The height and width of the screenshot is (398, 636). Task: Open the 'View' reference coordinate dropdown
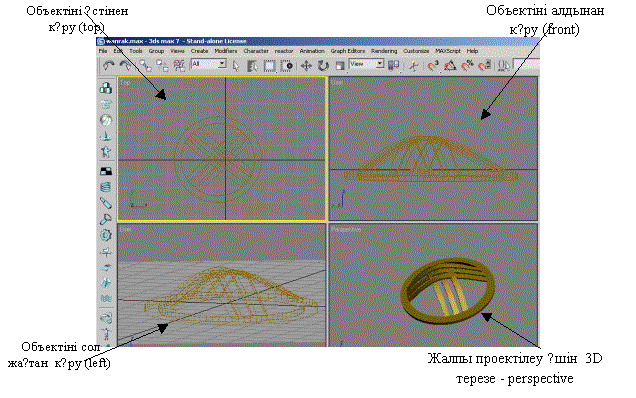(366, 64)
